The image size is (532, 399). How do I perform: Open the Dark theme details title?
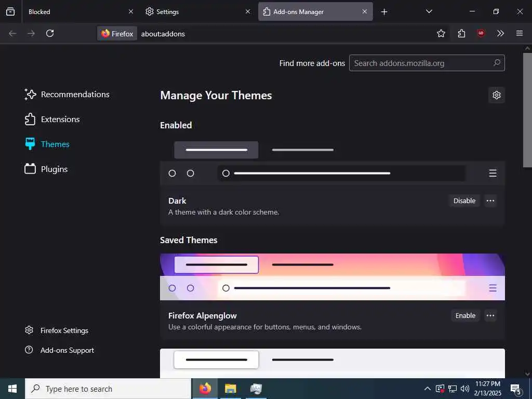(x=177, y=201)
